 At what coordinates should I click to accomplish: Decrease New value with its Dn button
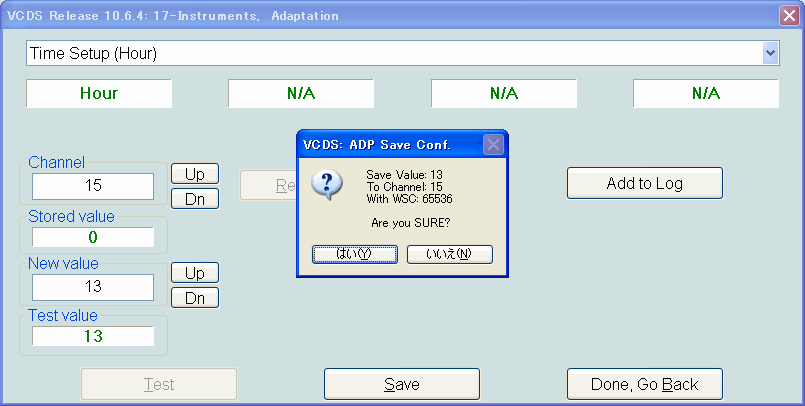pos(195,298)
